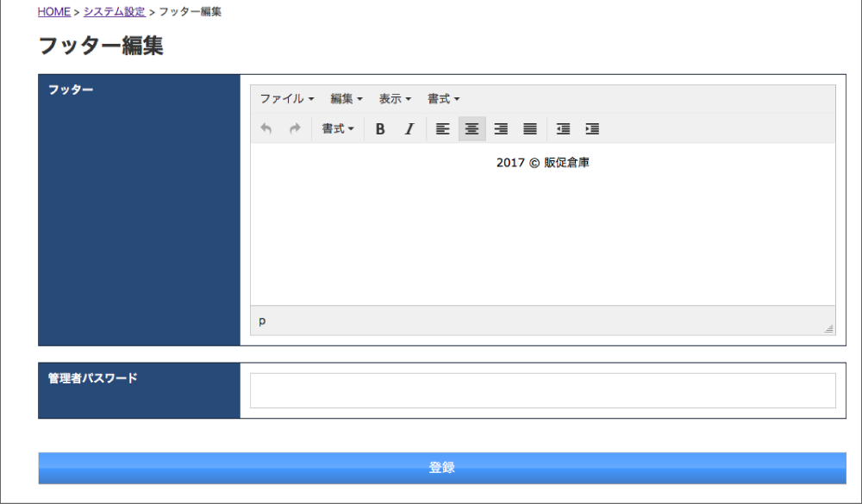Click the 登録 submit button
This screenshot has width=862, height=504.
[x=442, y=468]
